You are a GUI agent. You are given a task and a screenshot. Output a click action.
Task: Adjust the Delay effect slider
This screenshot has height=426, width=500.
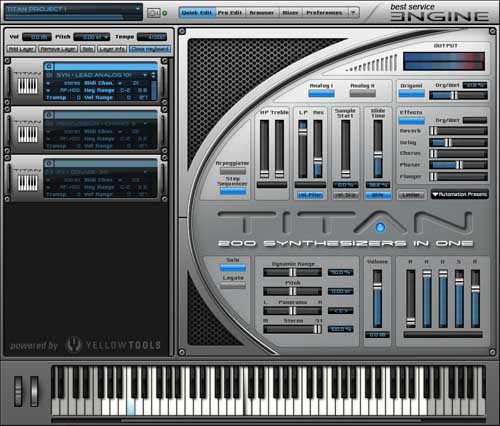[x=458, y=143]
